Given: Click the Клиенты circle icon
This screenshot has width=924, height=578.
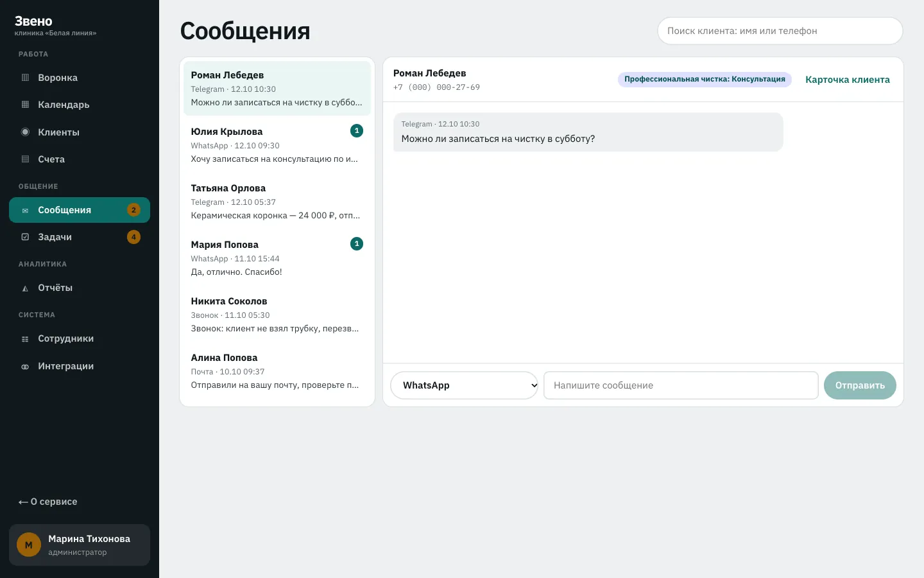Looking at the screenshot, I should tap(25, 132).
